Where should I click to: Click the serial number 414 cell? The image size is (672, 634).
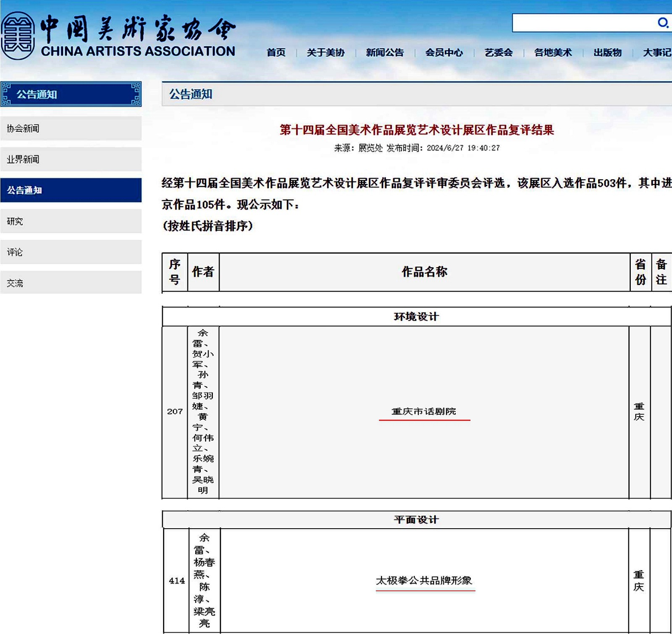[177, 581]
